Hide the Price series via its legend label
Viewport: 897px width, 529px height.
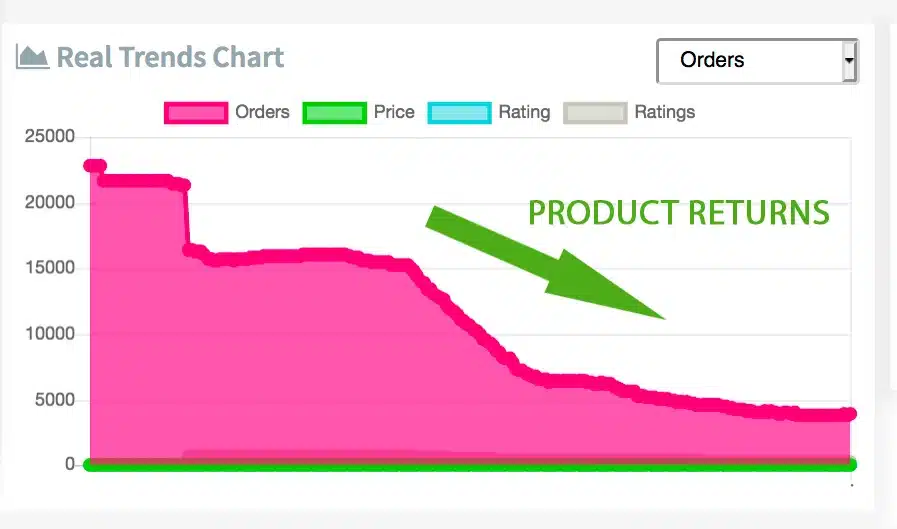pos(394,112)
